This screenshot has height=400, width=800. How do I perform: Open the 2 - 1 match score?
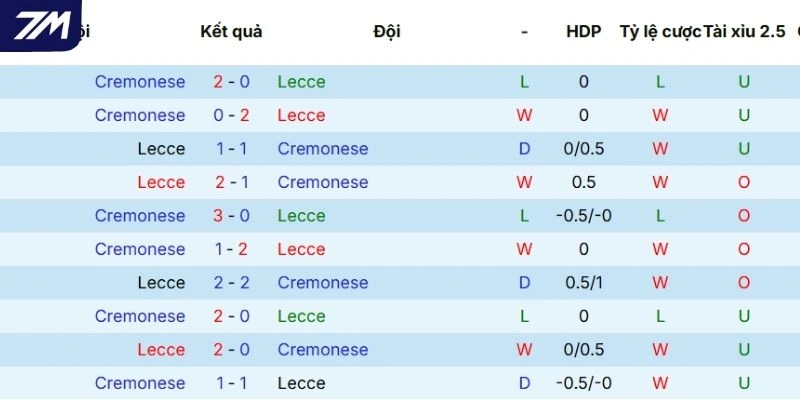coord(231,182)
